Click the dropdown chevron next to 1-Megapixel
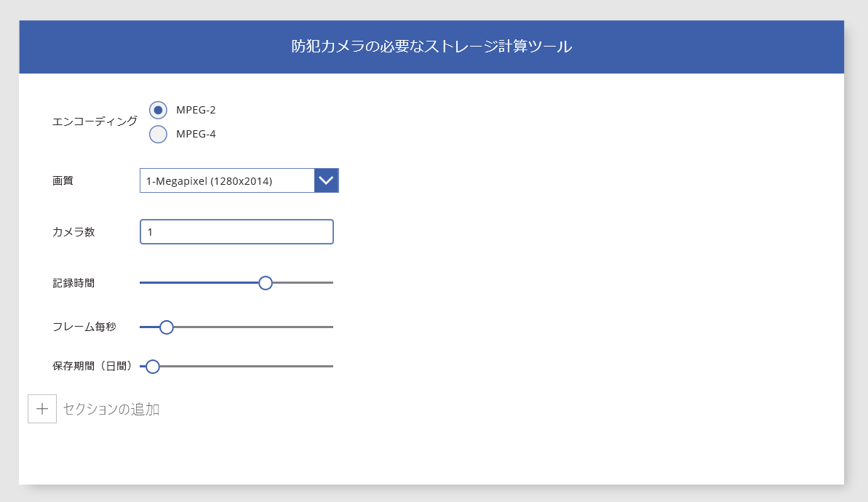The image size is (868, 502). point(325,180)
